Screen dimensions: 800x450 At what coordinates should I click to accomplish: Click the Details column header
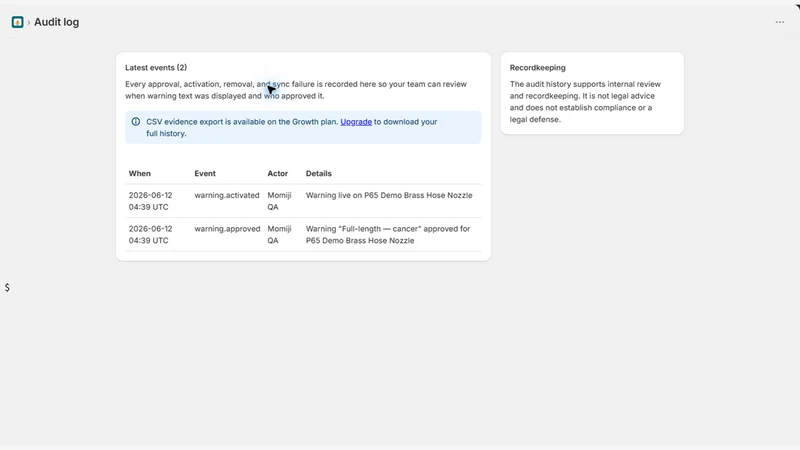coord(318,173)
